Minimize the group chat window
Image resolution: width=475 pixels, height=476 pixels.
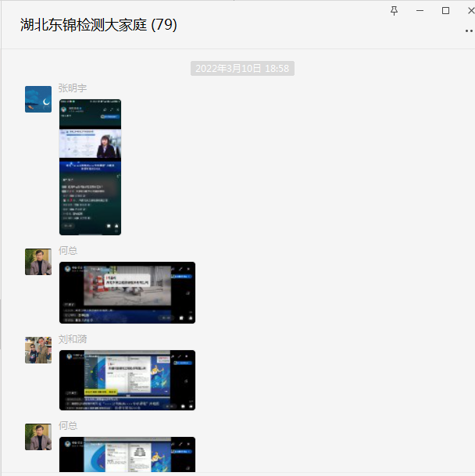tap(420, 10)
